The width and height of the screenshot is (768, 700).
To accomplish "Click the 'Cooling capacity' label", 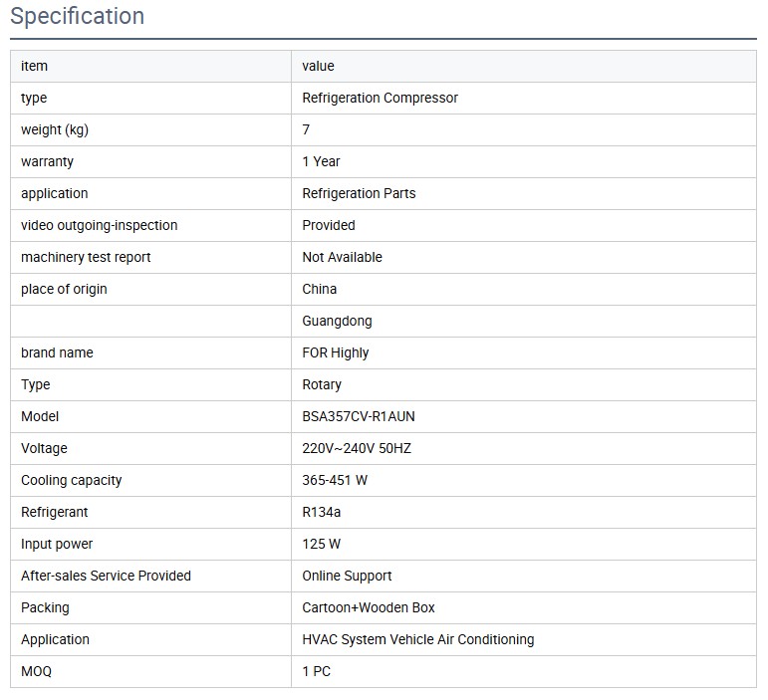I will [x=71, y=480].
